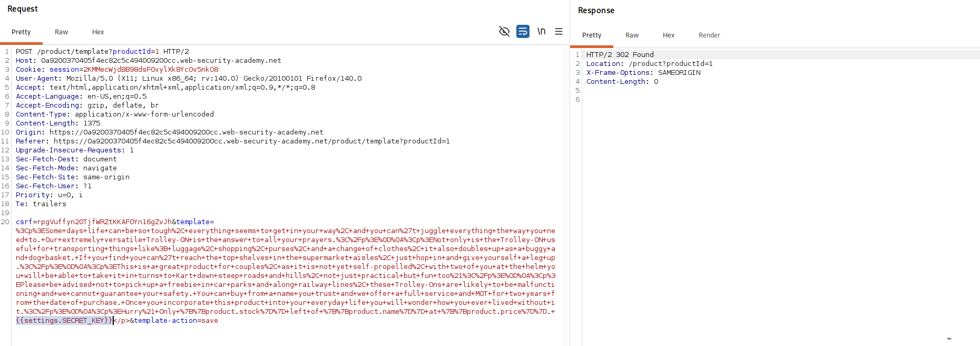Image resolution: width=980 pixels, height=346 pixels.
Task: Click the Referer header line
Action: pos(233,141)
